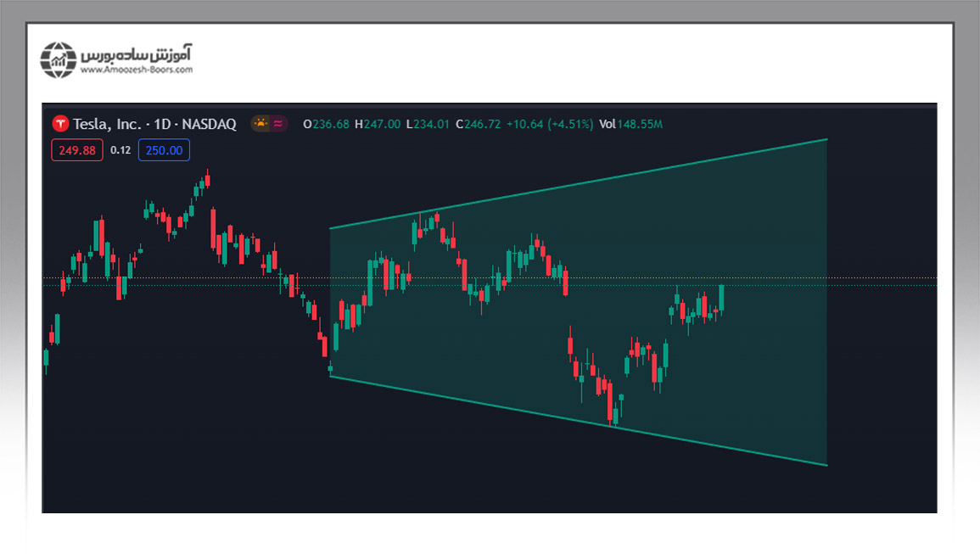Click the blue 250.00 buy price button
This screenshot has width=980, height=554.
point(164,150)
